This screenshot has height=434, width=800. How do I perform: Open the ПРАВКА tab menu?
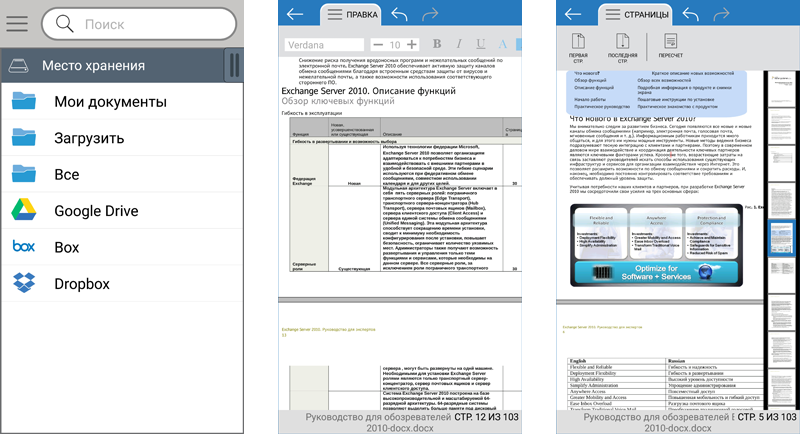[x=353, y=14]
